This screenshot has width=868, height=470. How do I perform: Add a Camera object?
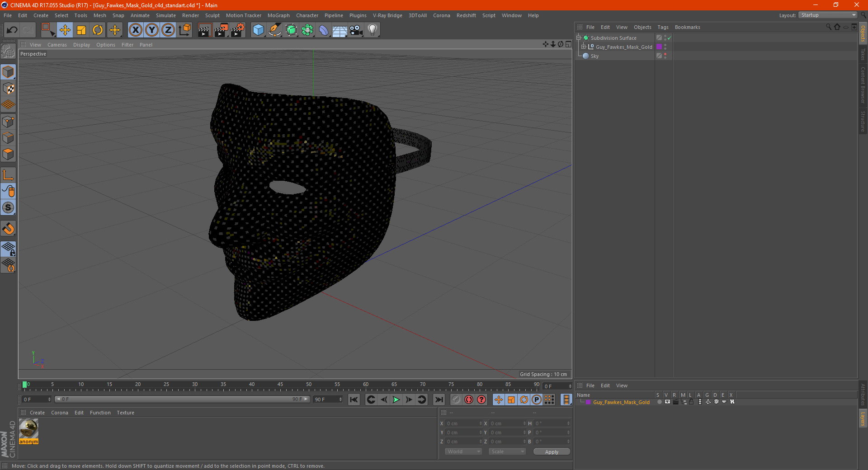356,30
